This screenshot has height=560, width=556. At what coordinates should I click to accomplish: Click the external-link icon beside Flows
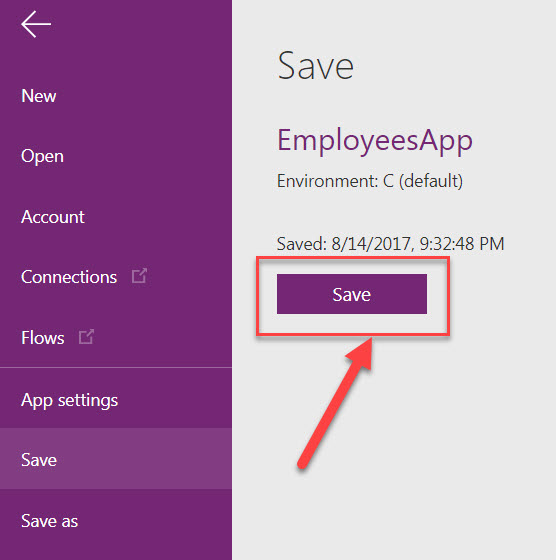coord(86,336)
